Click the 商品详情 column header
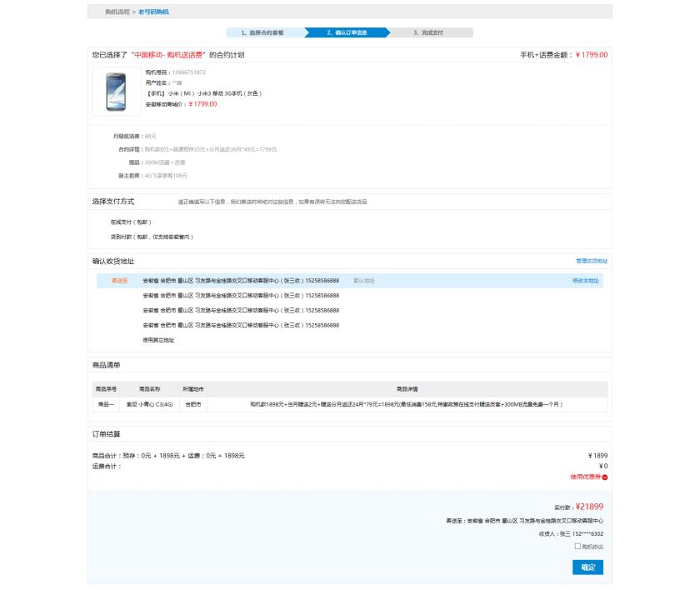700x590 pixels. 407,389
